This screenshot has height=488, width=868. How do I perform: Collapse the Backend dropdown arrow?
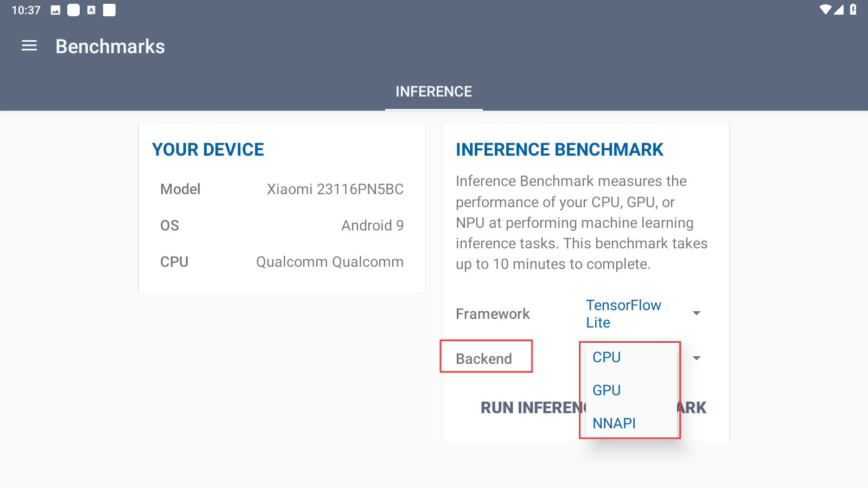(x=697, y=358)
